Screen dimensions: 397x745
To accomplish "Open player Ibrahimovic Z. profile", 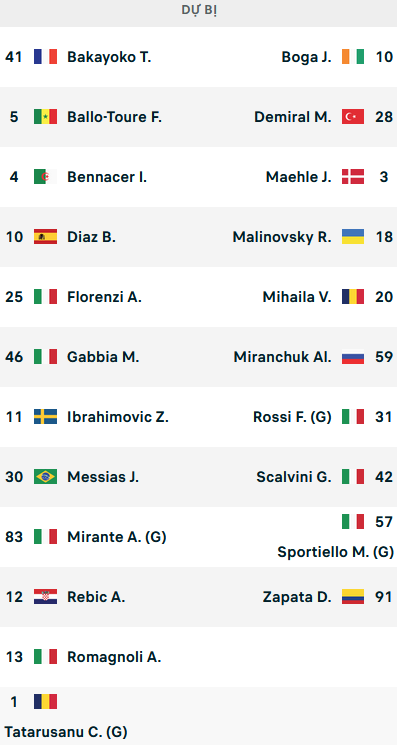I will pyautogui.click(x=118, y=417).
